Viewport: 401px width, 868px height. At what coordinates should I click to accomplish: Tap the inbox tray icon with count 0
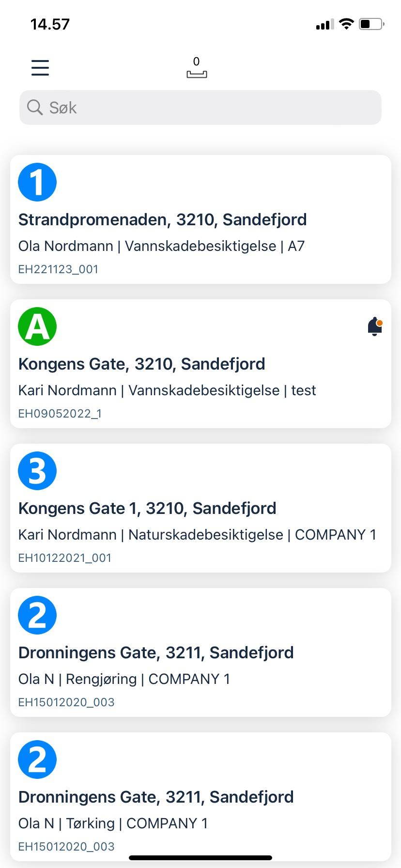pyautogui.click(x=197, y=68)
